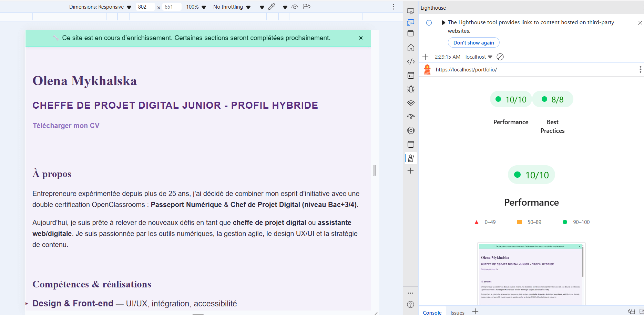
Task: Open the DevTools help question mark
Action: [410, 304]
